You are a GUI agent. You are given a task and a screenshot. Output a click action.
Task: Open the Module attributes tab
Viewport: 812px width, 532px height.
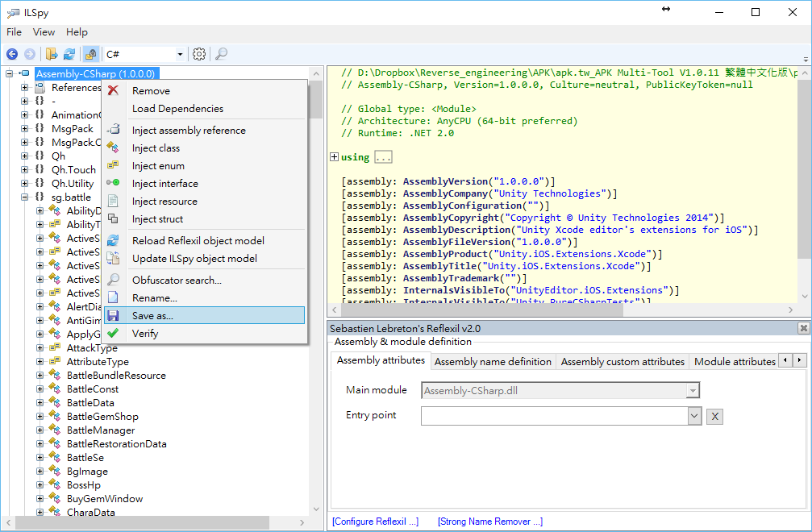coord(735,362)
